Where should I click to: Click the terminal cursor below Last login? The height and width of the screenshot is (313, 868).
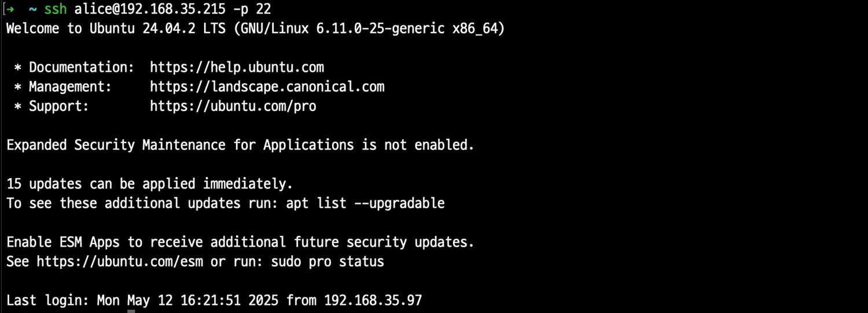tap(131, 311)
